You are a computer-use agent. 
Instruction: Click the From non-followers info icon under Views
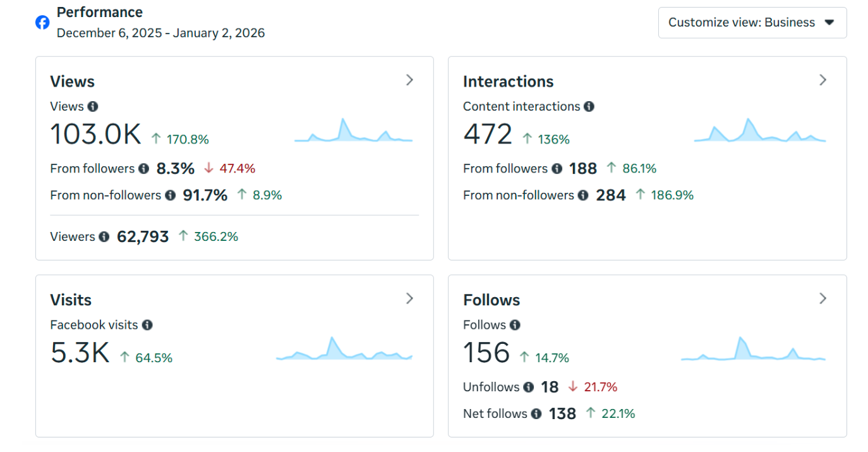point(169,195)
